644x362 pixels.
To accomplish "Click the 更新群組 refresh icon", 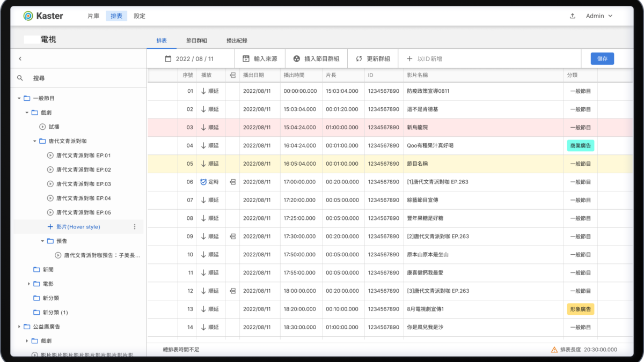I will 358,59.
